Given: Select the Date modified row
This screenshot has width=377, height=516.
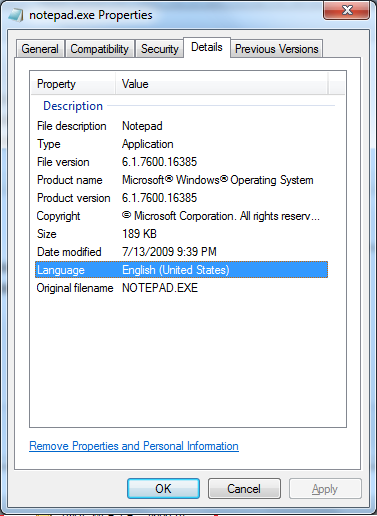Looking at the screenshot, I should 181,252.
